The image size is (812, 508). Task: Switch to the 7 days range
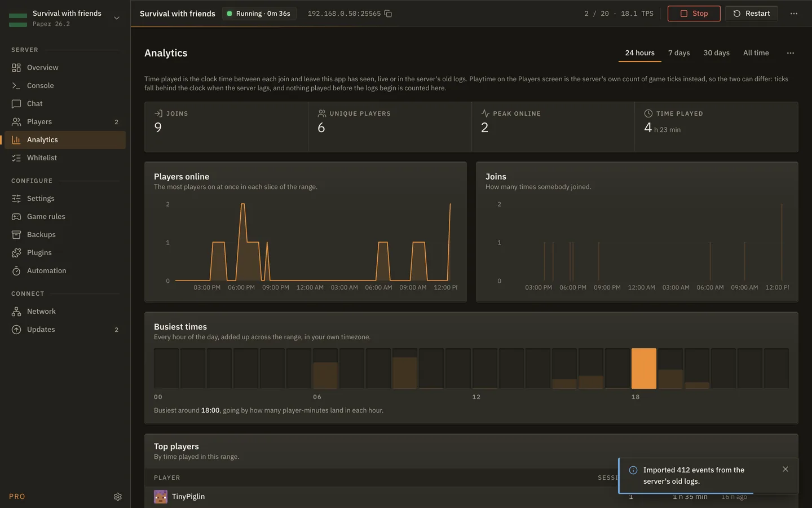pos(679,53)
